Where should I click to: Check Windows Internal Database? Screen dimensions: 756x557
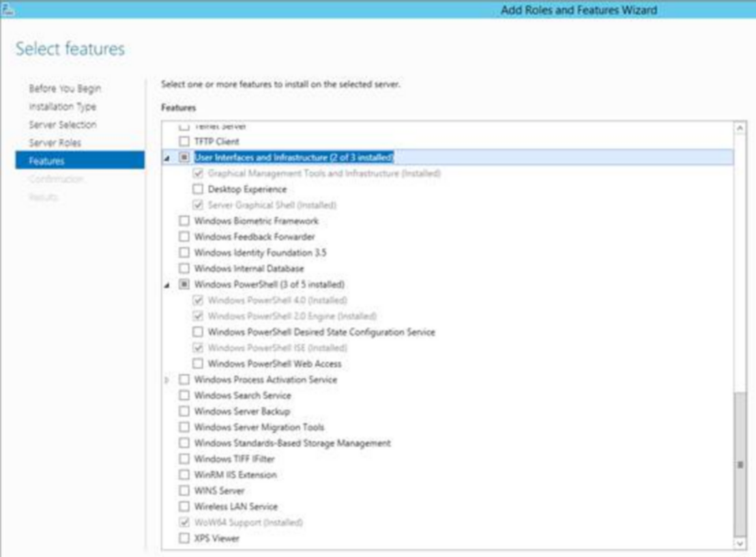click(x=184, y=268)
